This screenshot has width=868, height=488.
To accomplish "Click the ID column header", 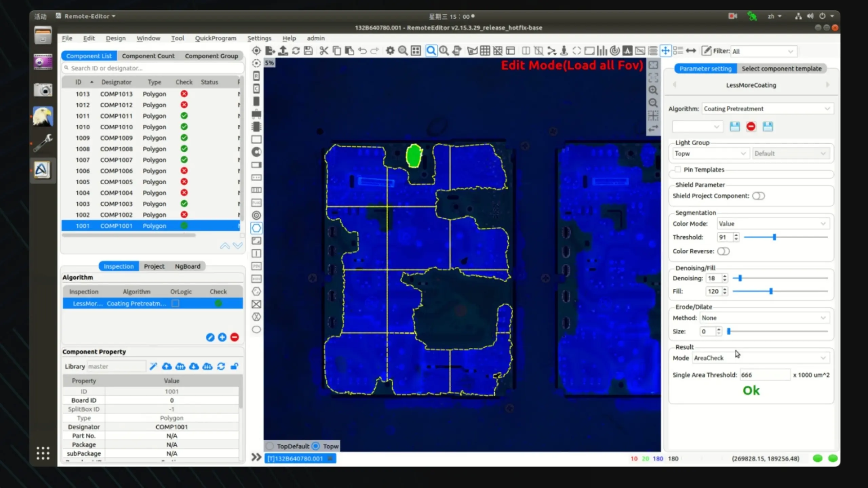I will 78,82.
